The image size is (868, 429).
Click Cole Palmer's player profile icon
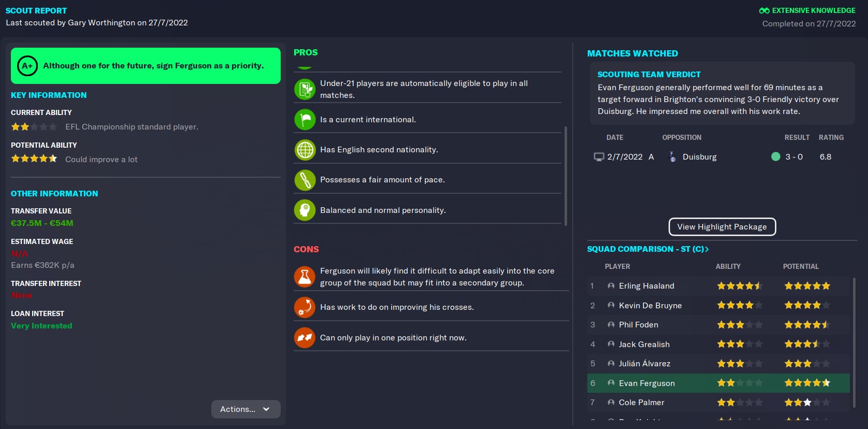coord(611,403)
